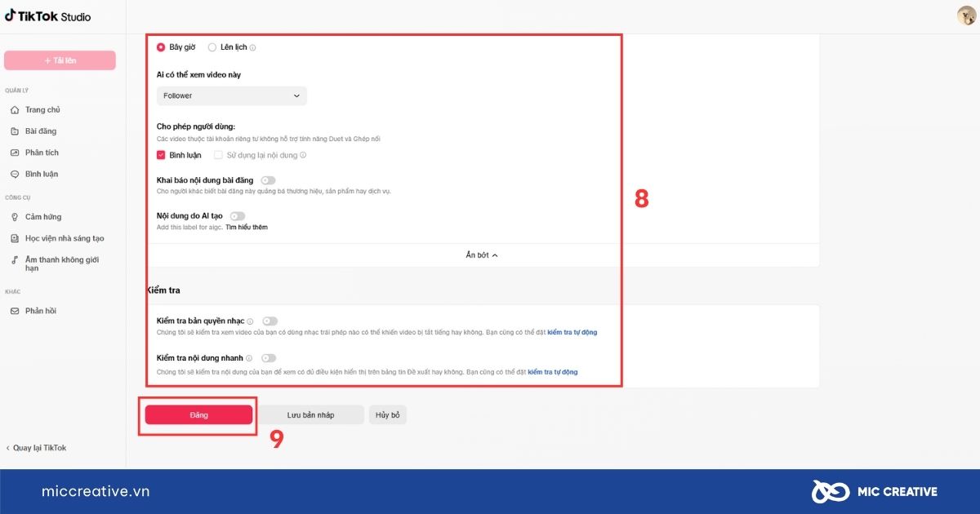Open Âm thanh không giới hạn
The image size is (980, 514).
tap(63, 264)
